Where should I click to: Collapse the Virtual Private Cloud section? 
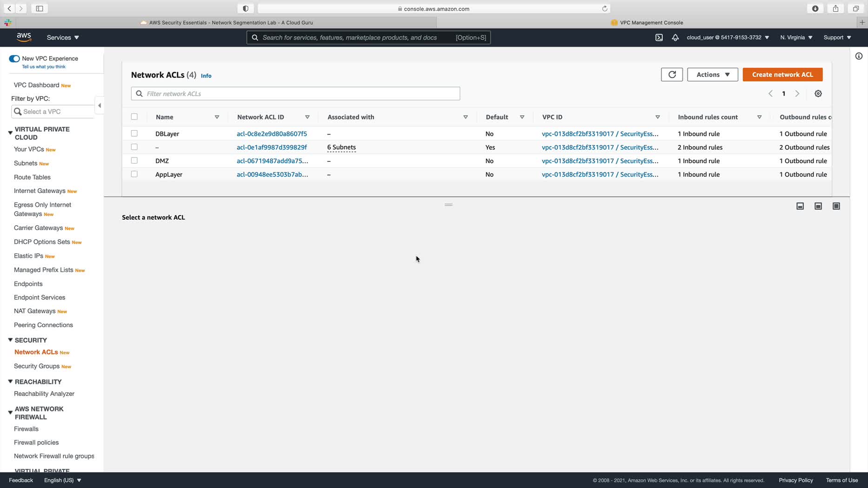(10, 133)
